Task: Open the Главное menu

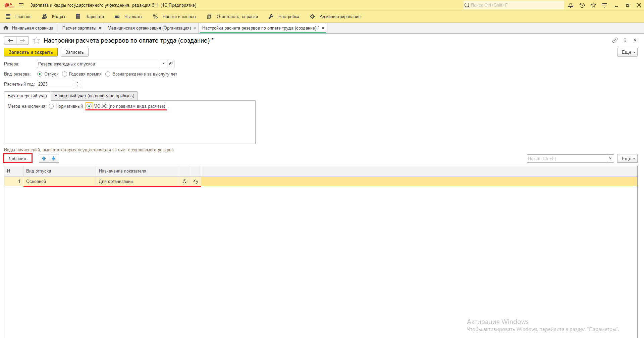Action: coord(19,16)
